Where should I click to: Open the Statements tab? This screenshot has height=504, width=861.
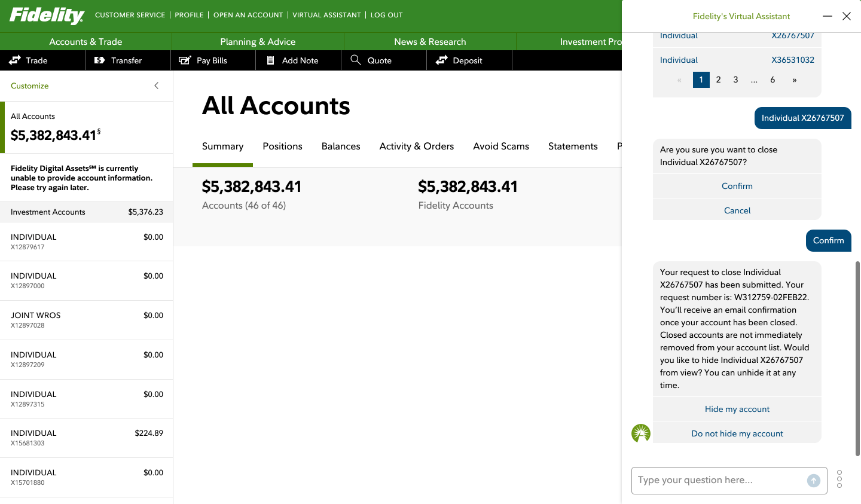point(573,146)
